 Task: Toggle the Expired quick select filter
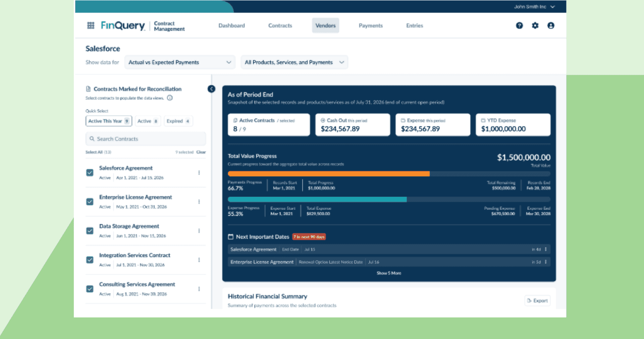[x=178, y=121]
